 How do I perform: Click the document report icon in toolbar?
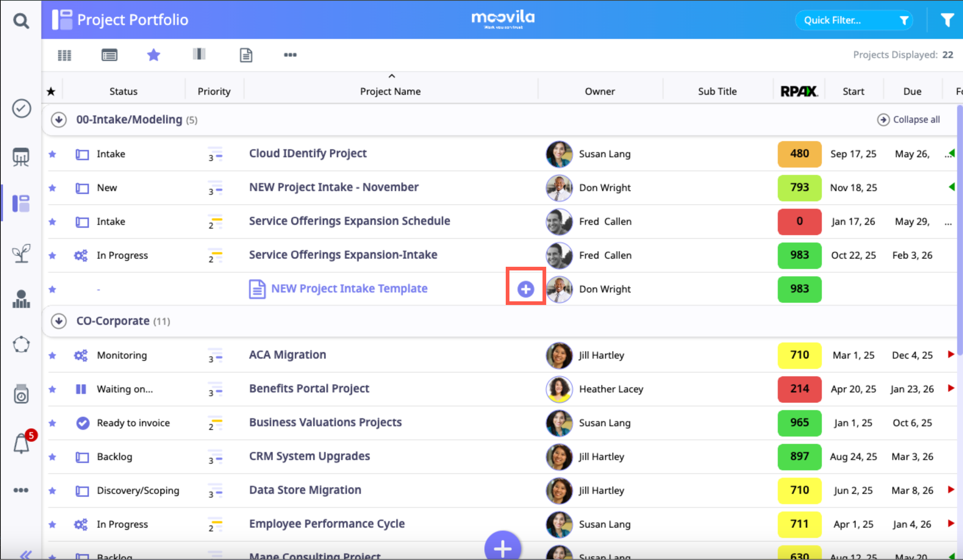tap(246, 55)
